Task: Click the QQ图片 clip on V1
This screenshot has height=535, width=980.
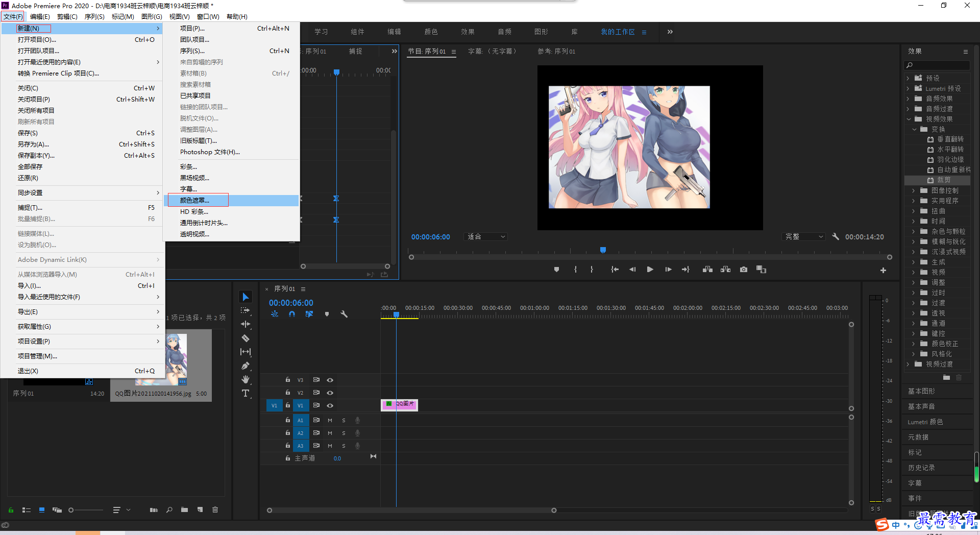Action: (399, 405)
